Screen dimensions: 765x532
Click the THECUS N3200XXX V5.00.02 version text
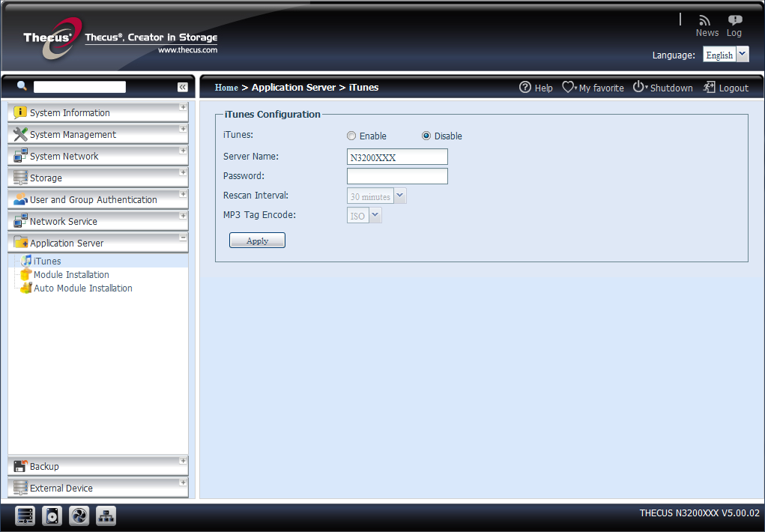(x=700, y=513)
